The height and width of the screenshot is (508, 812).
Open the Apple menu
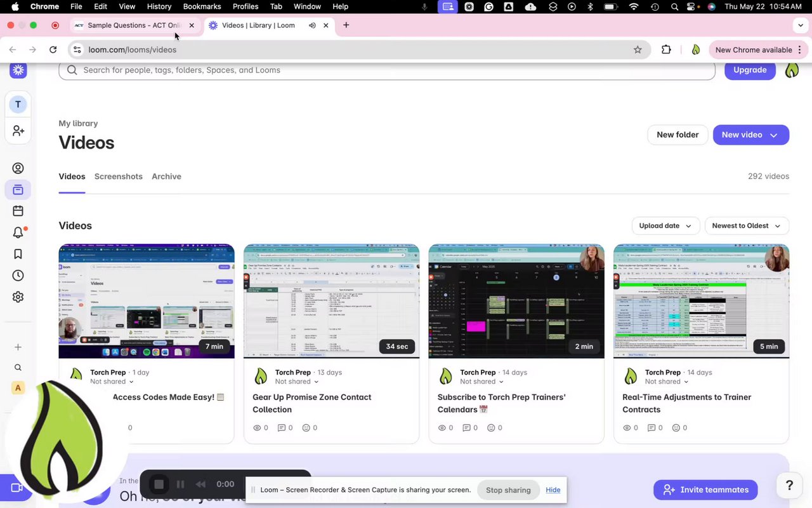pos(15,6)
